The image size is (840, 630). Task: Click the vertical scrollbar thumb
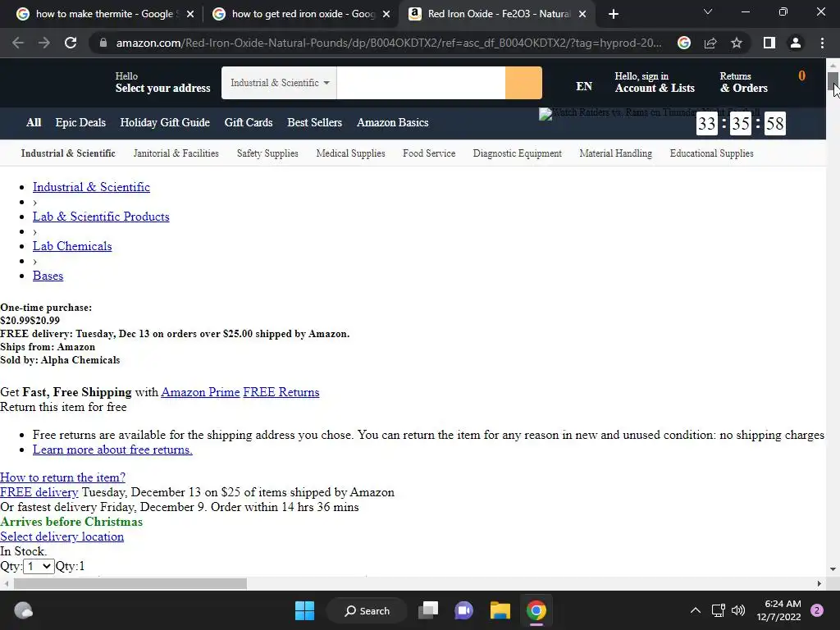(x=833, y=81)
